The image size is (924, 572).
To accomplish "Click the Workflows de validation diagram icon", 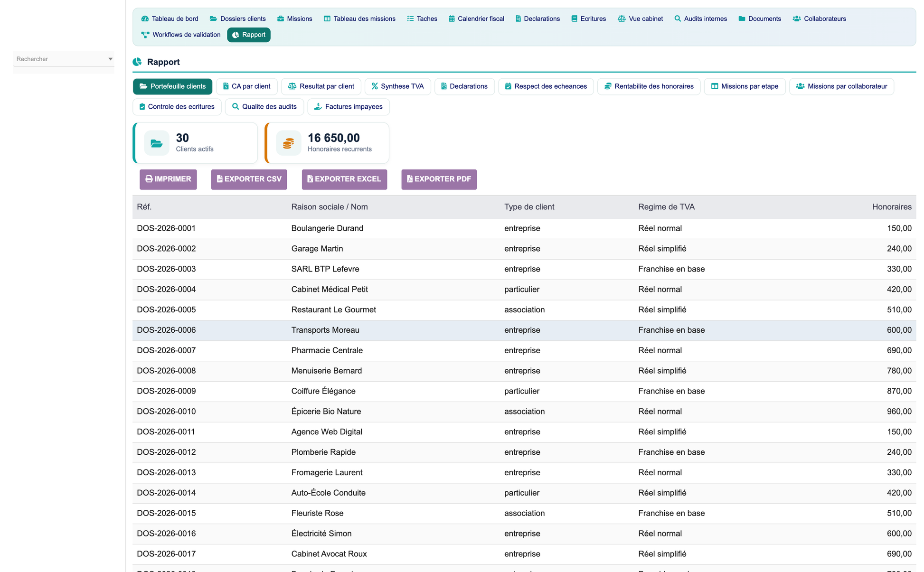I will (x=145, y=35).
